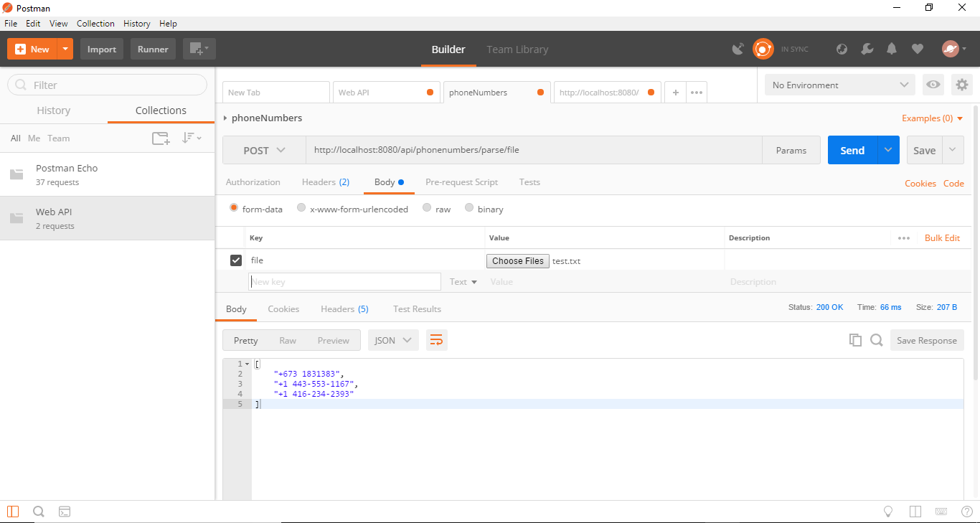Open the interceptor satellite icon
This screenshot has height=523, width=980.
738,50
